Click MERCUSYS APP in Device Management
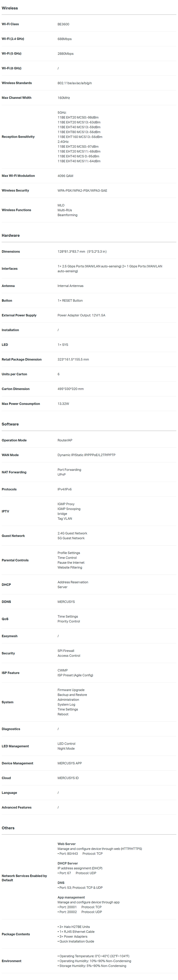 tap(70, 763)
